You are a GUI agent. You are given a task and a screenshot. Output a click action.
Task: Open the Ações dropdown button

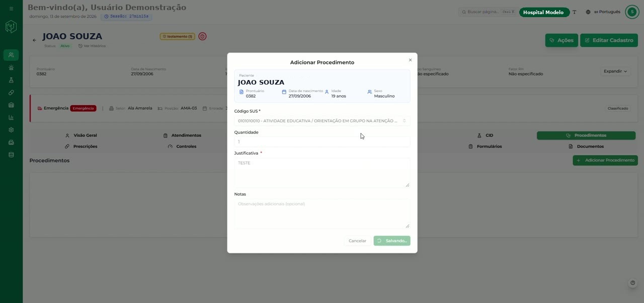point(561,40)
